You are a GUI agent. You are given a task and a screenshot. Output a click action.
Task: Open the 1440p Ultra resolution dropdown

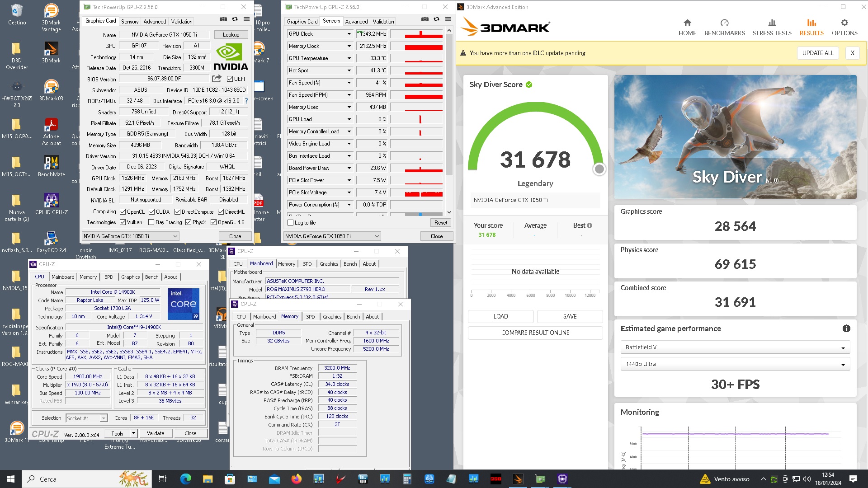pos(735,364)
